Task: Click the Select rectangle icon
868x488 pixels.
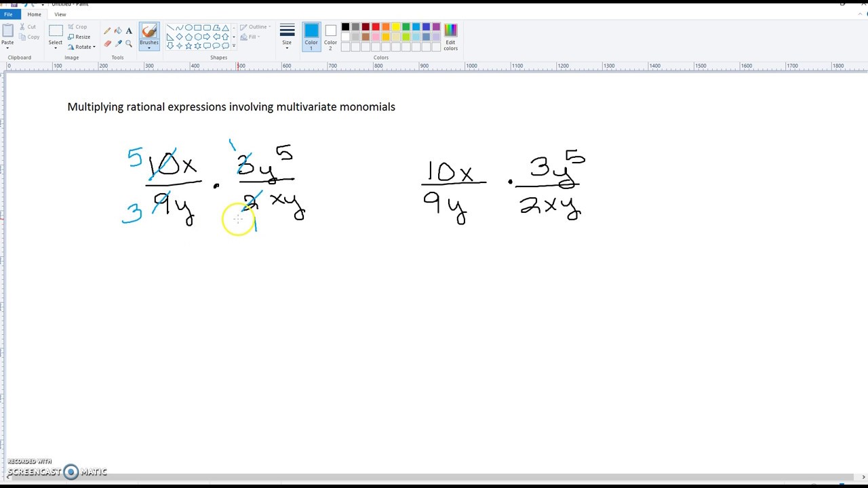Action: pos(56,30)
